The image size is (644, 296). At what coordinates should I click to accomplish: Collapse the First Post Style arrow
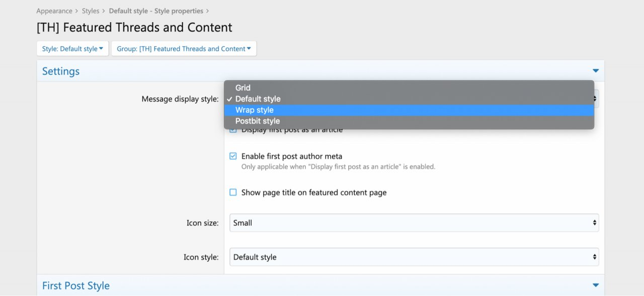click(x=596, y=285)
